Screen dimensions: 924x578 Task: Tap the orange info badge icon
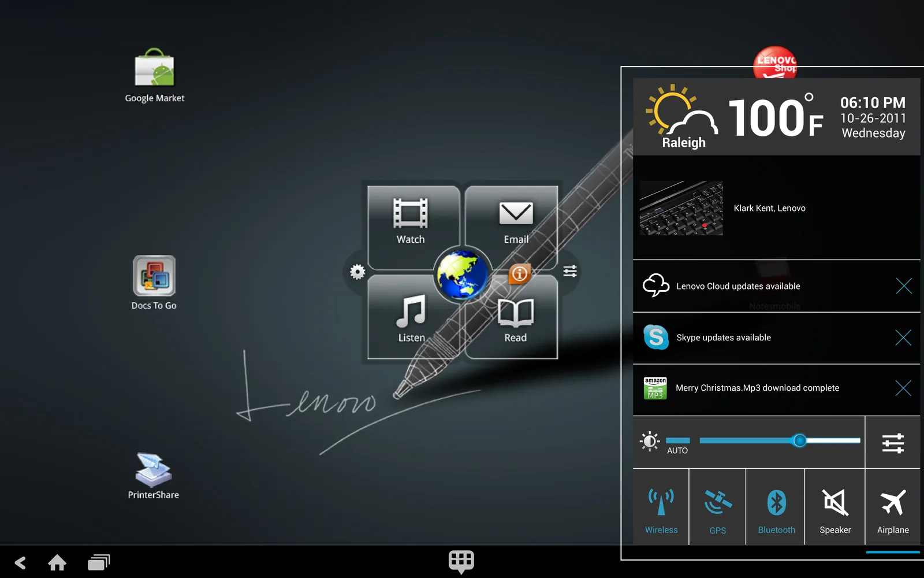[519, 273]
